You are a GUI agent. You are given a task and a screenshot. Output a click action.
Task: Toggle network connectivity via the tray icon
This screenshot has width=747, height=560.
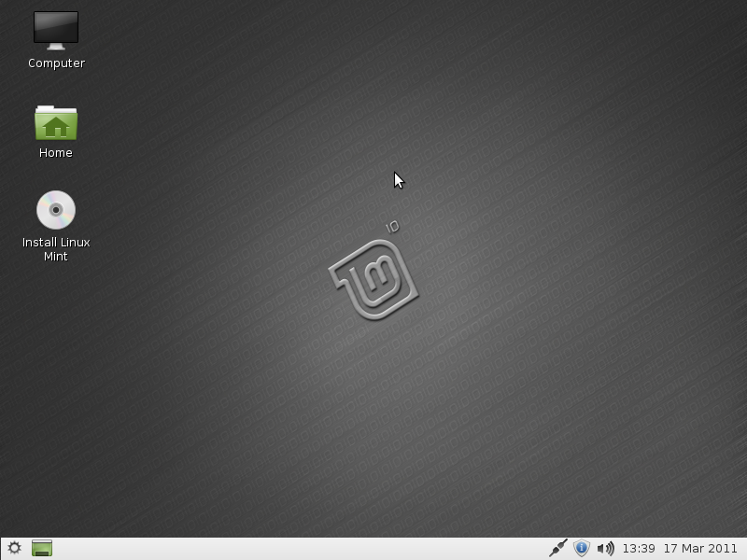click(x=559, y=548)
